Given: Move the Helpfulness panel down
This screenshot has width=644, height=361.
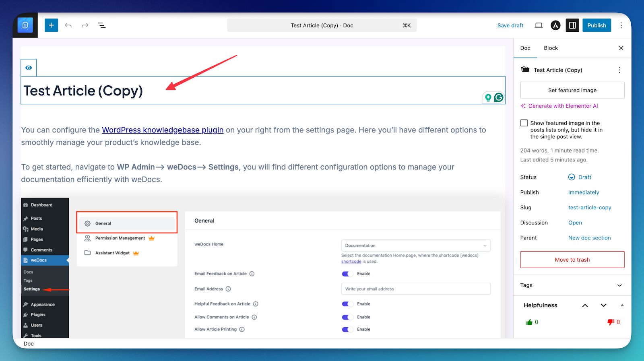Looking at the screenshot, I should coord(603,305).
